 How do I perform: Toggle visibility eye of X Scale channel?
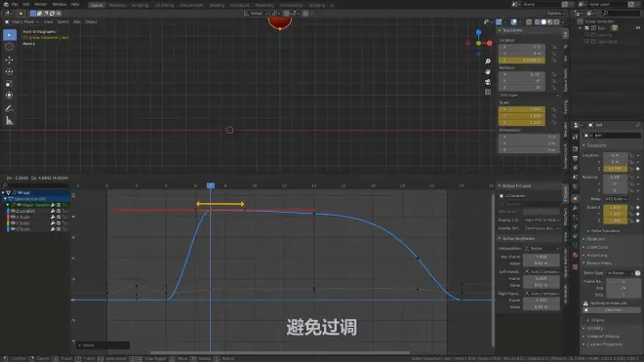coord(13,217)
